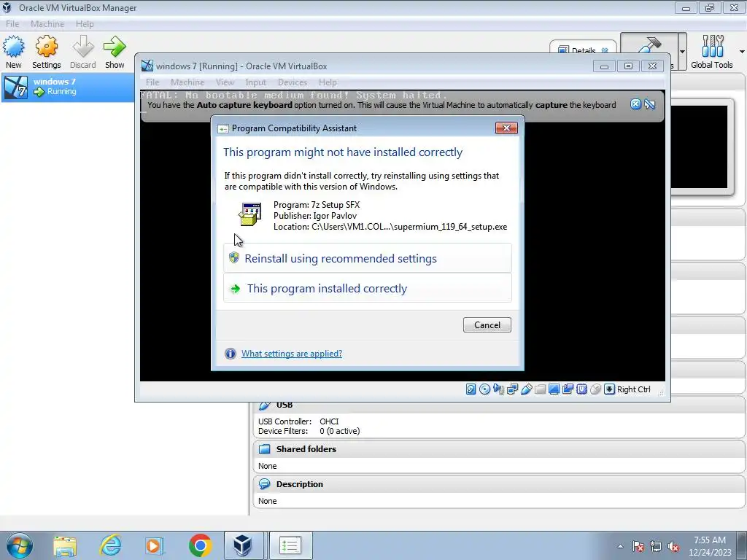Open Machine menu in VirtualBox Manager
The width and height of the screenshot is (747, 560).
pos(47,24)
